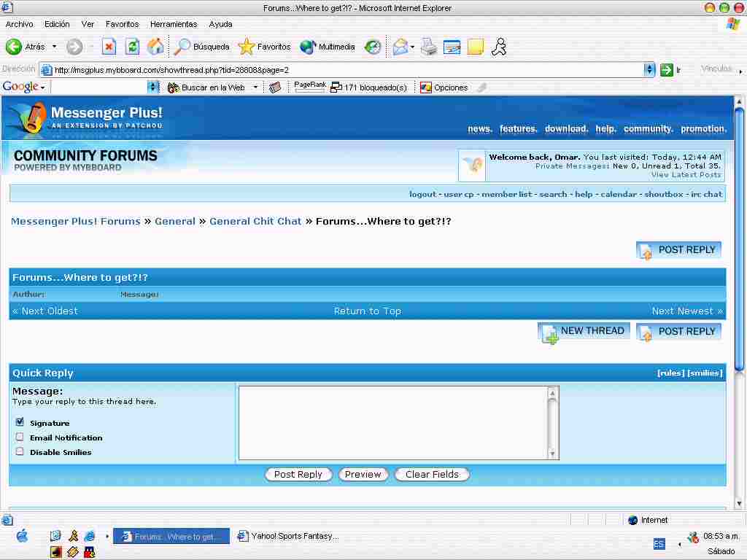Open the Búsqueda search magnifier
This screenshot has width=747, height=560.
point(201,47)
